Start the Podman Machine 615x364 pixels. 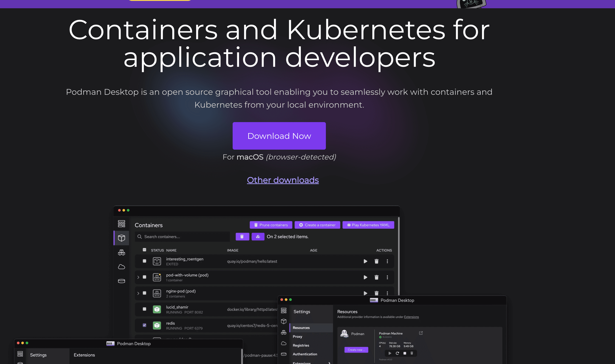point(390,353)
